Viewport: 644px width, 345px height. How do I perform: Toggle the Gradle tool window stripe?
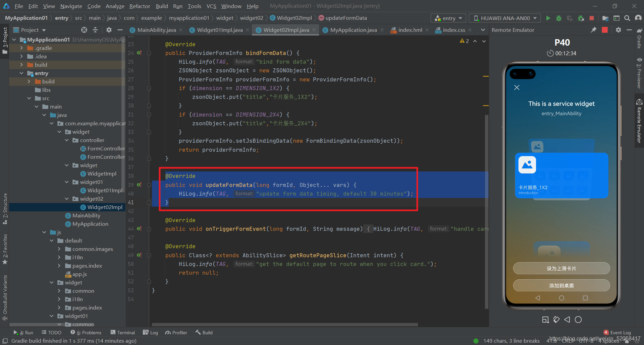(639, 39)
